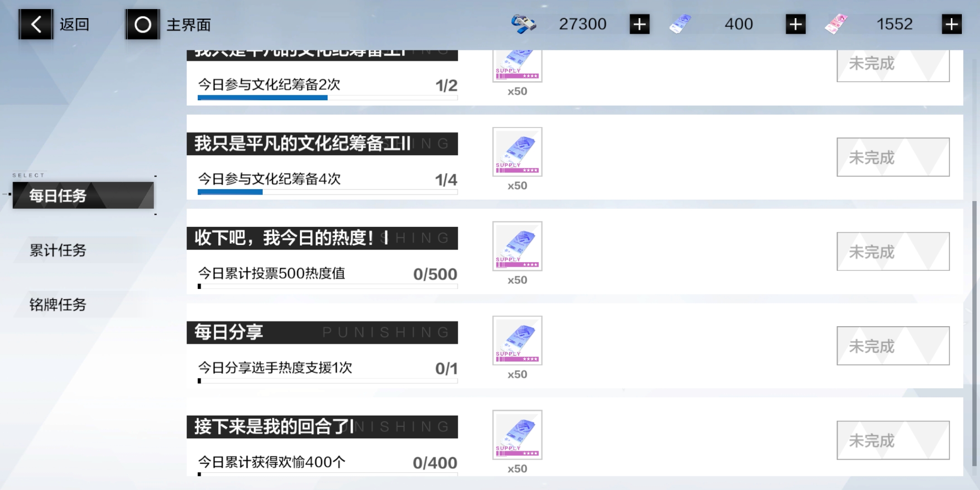This screenshot has width=980, height=490.
Task: Click the whistle currency icon
Action: [x=523, y=24]
